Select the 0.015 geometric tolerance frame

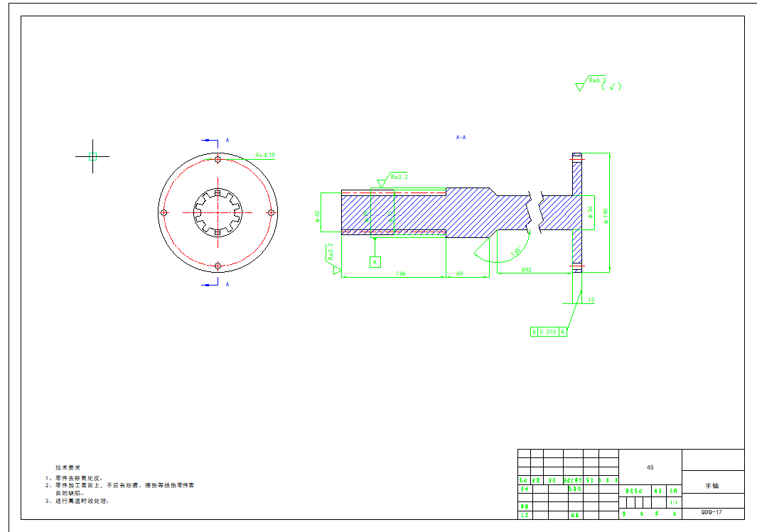tap(549, 332)
